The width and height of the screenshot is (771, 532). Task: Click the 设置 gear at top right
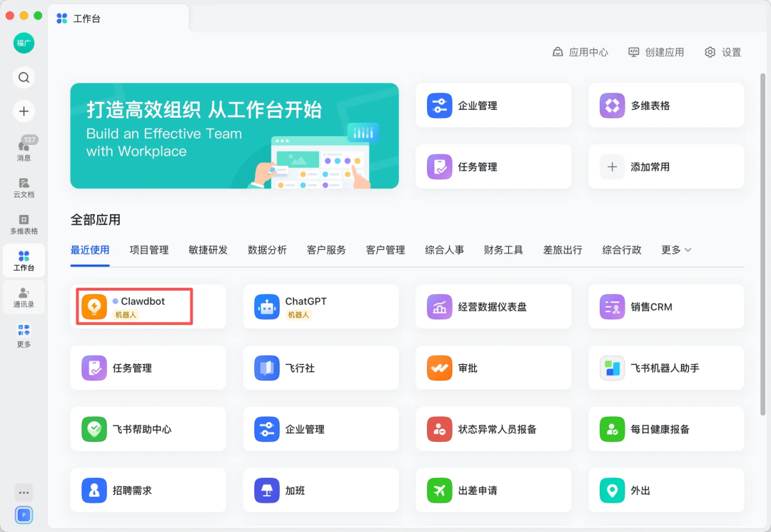722,52
